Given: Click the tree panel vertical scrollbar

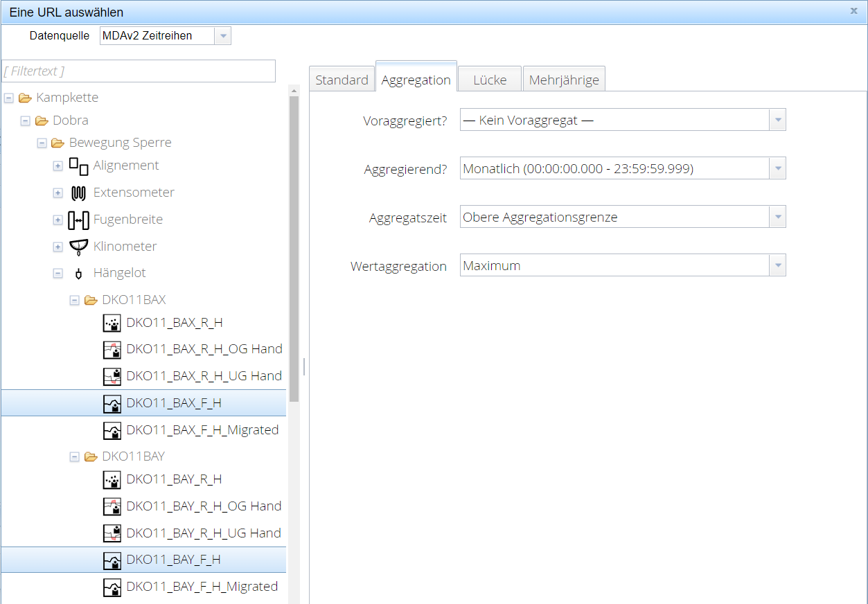Looking at the screenshot, I should pyautogui.click(x=294, y=249).
